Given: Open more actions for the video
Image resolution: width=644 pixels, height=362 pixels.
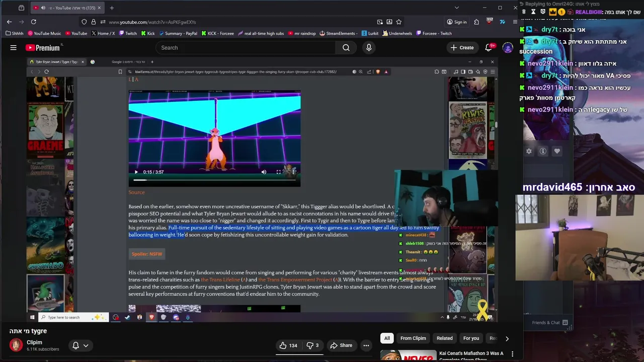Looking at the screenshot, I should (x=366, y=345).
